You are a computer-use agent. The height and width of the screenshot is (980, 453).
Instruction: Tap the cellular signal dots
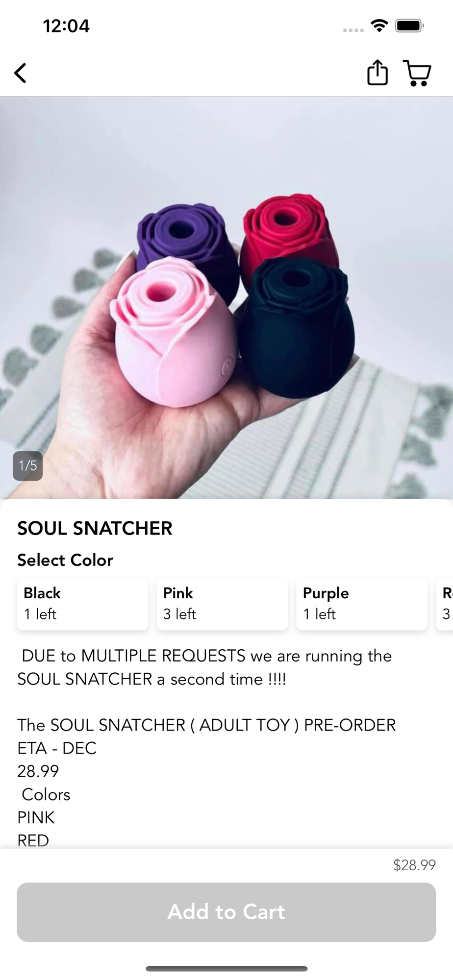[x=353, y=30]
